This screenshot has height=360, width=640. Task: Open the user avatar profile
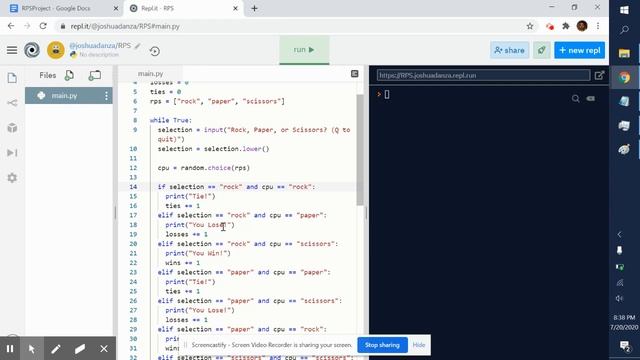(x=56, y=50)
